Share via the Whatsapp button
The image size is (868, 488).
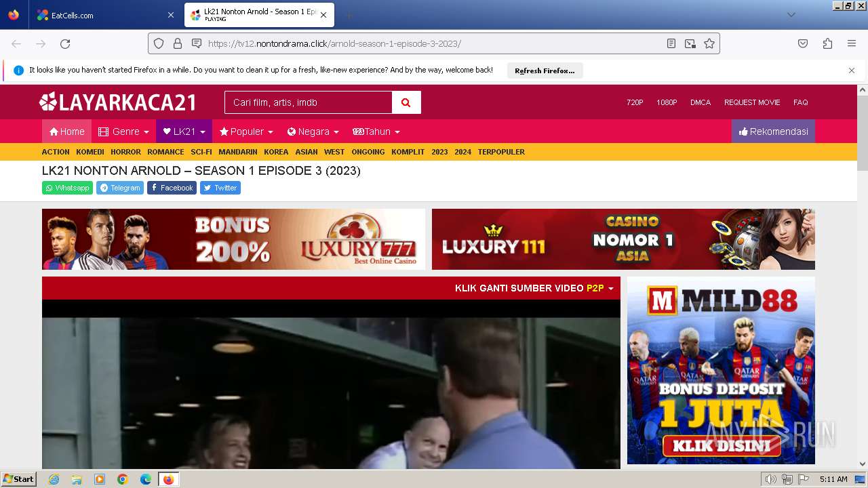[67, 188]
